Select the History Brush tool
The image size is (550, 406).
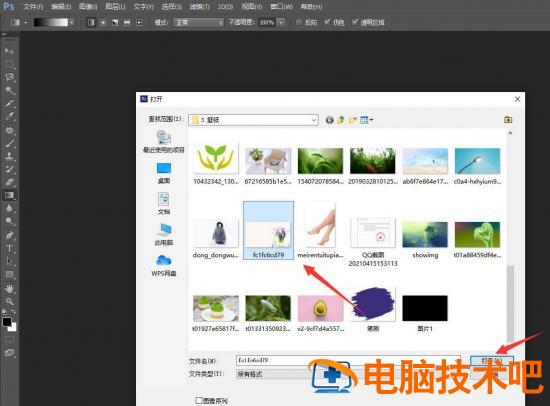(x=9, y=169)
